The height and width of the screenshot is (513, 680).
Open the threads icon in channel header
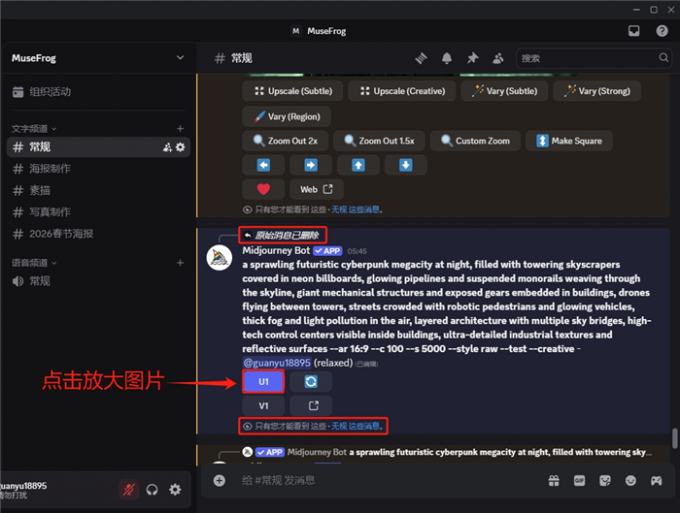421,58
